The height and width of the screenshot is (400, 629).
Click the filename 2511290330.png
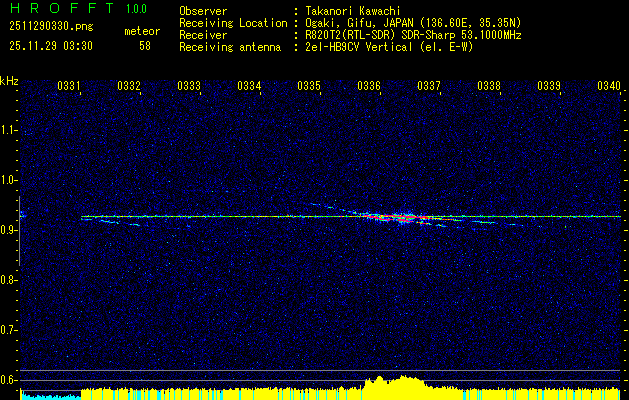[x=51, y=27]
